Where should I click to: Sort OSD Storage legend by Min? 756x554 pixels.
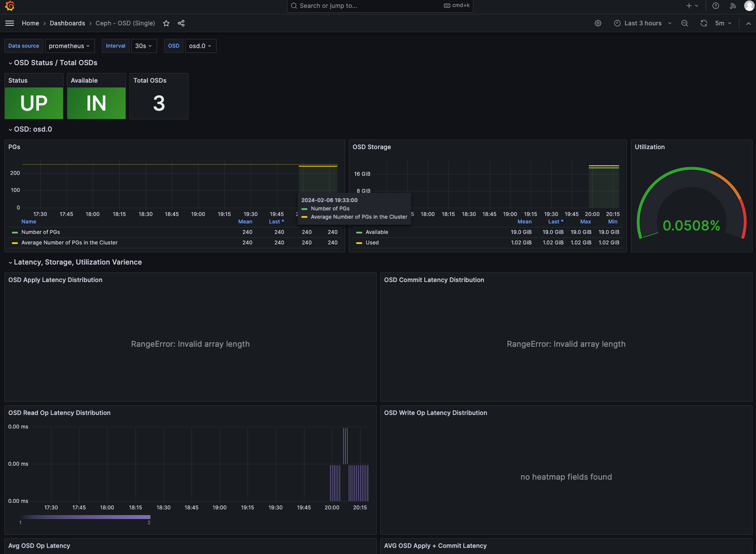click(612, 222)
